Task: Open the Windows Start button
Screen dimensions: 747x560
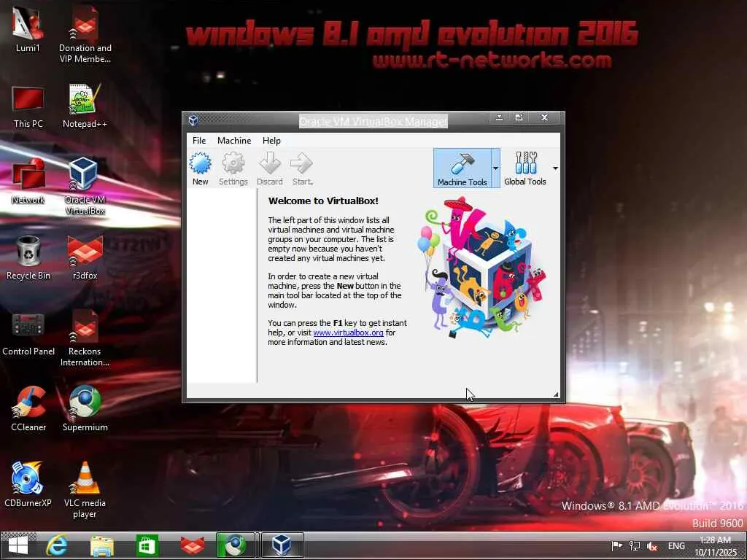Action: tap(18, 545)
